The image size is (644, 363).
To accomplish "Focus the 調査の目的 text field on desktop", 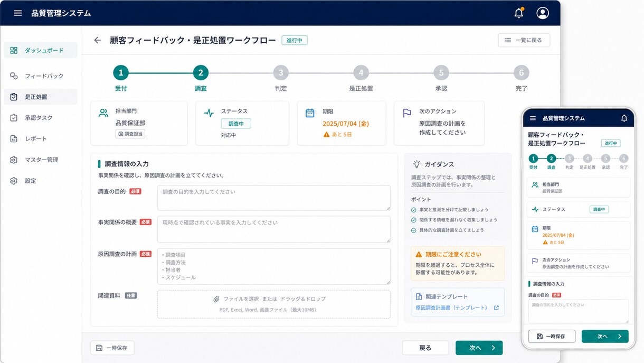I will [274, 198].
